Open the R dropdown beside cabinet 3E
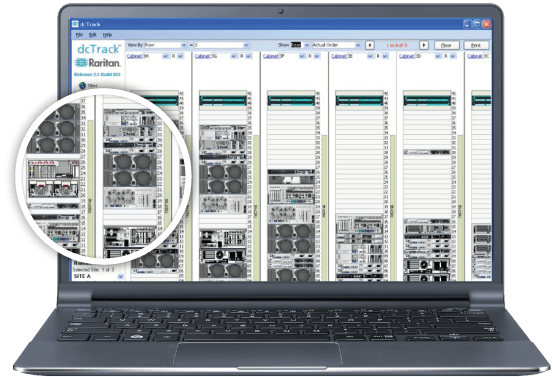This screenshot has height=377, width=553. tap(385, 56)
